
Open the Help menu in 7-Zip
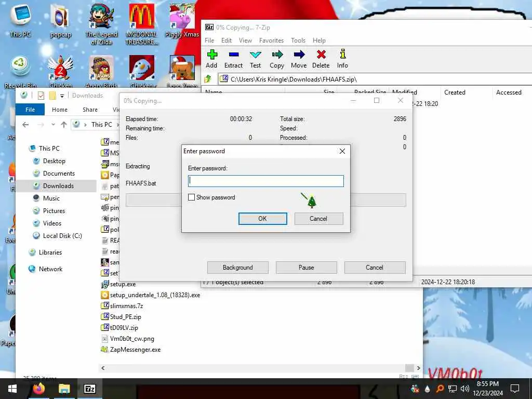319,41
